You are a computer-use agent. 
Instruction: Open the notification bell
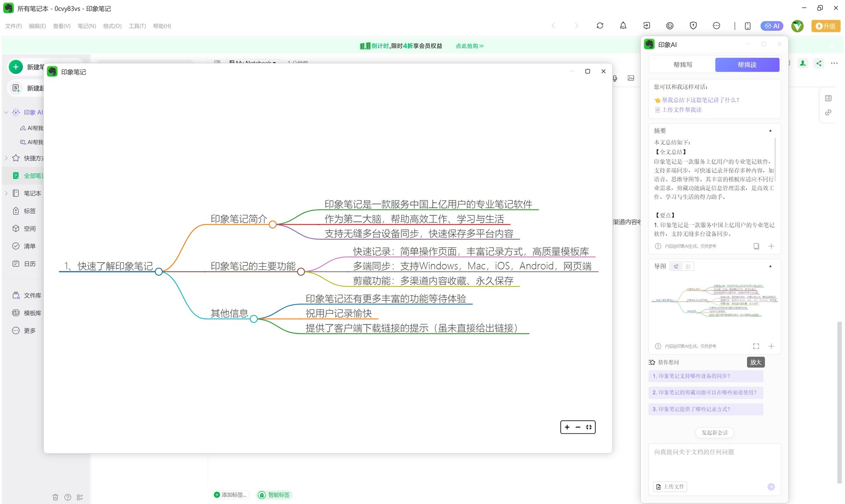point(623,26)
